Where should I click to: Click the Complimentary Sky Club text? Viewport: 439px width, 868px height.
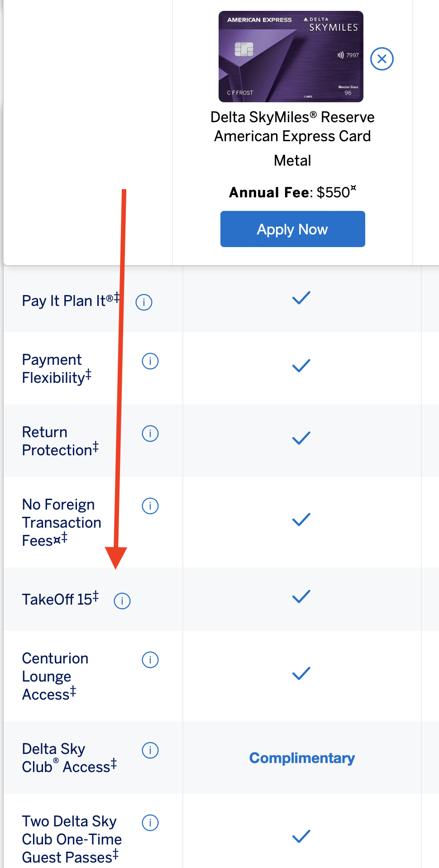coord(302,758)
